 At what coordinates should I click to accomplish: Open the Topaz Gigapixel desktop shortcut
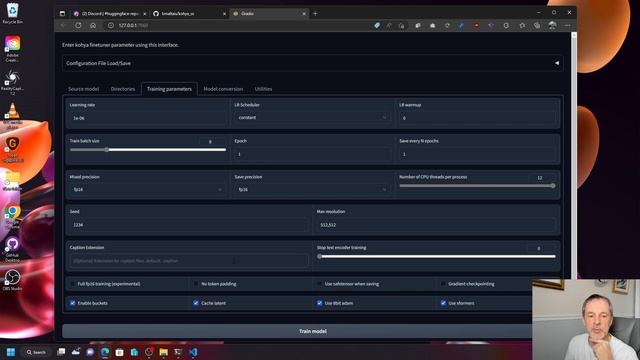click(12, 149)
